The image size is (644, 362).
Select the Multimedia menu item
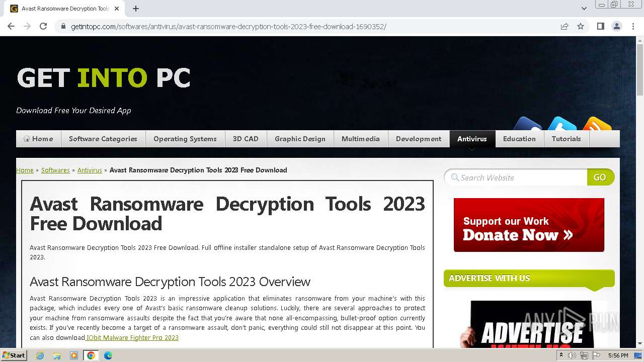coord(361,139)
